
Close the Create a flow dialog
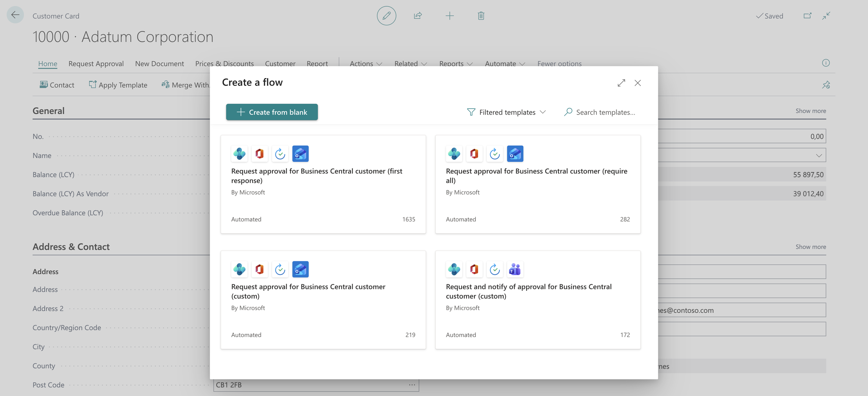(638, 83)
